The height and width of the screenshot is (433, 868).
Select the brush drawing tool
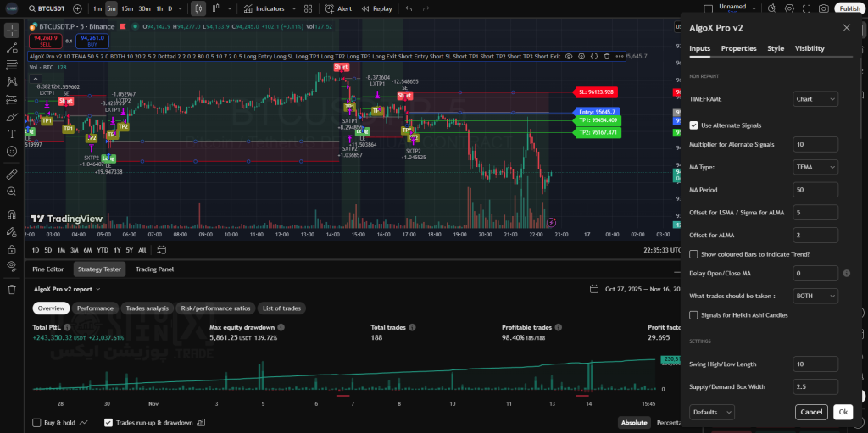[x=12, y=117]
